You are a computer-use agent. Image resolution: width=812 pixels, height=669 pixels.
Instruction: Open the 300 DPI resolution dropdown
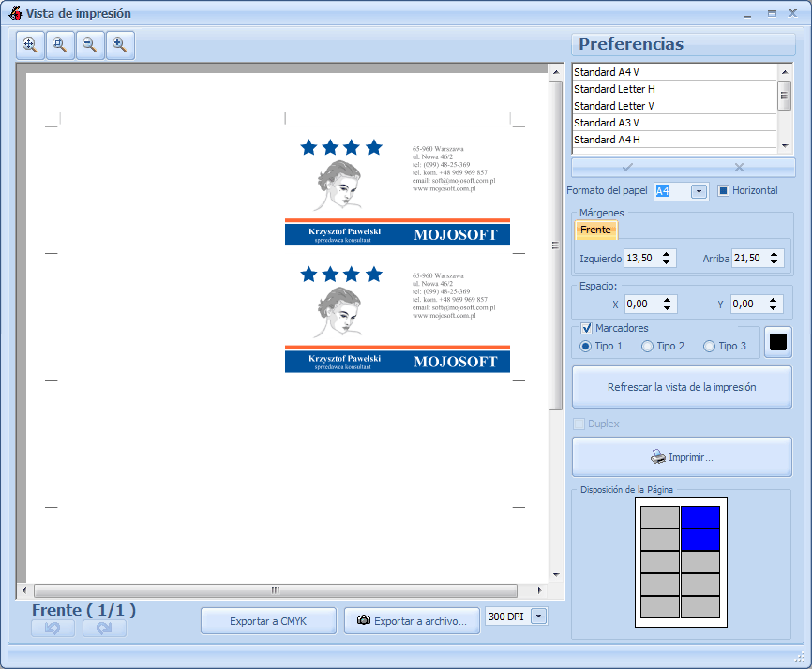click(538, 617)
